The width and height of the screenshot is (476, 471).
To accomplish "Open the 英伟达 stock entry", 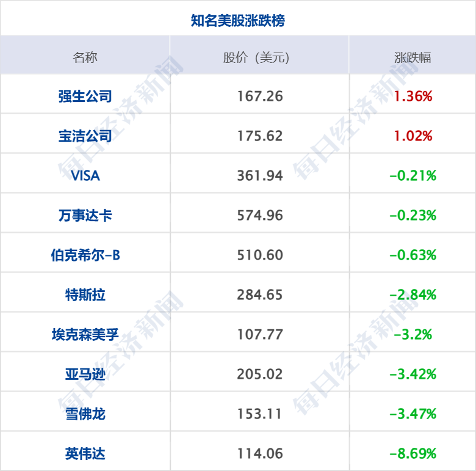I will click(x=85, y=453).
